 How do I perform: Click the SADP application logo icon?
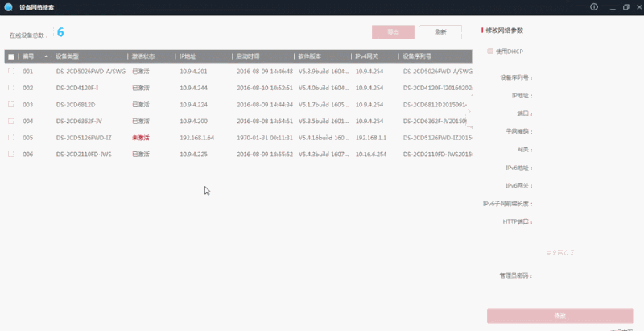[x=8, y=7]
